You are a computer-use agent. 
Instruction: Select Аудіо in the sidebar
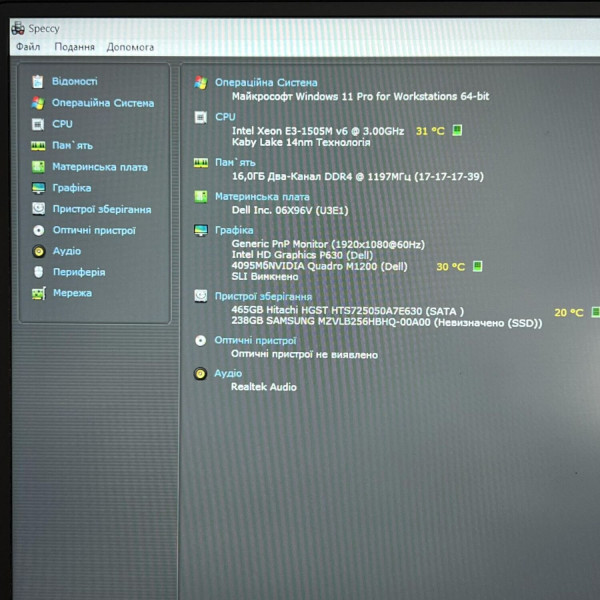pos(67,251)
